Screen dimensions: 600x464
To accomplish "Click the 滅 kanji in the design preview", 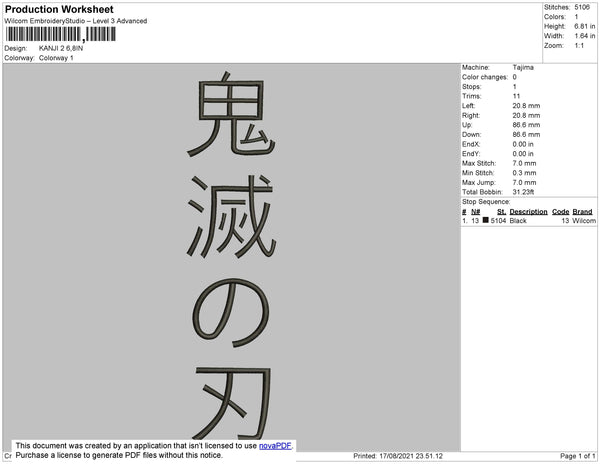I will point(231,216).
